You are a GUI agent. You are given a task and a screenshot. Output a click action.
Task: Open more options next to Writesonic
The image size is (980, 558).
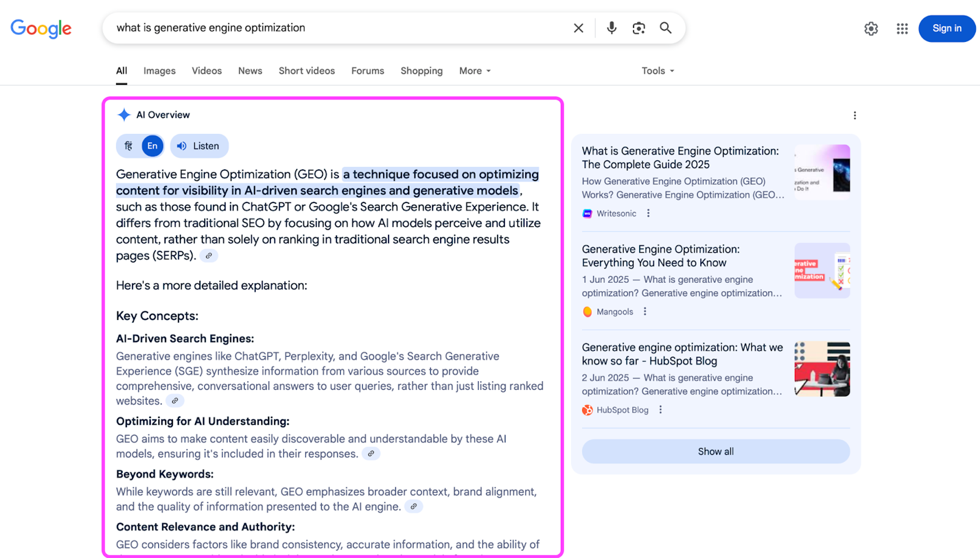click(648, 213)
